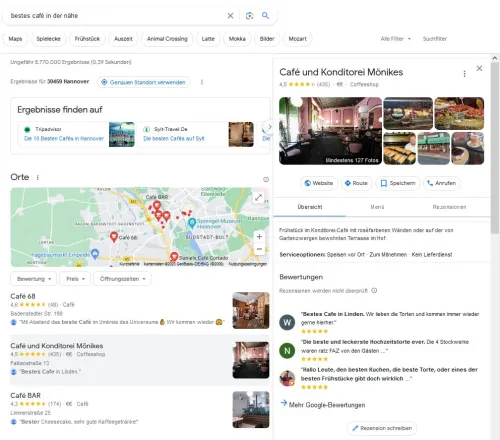
Task: Open third reviewer's profile photo
Action: coord(287,378)
